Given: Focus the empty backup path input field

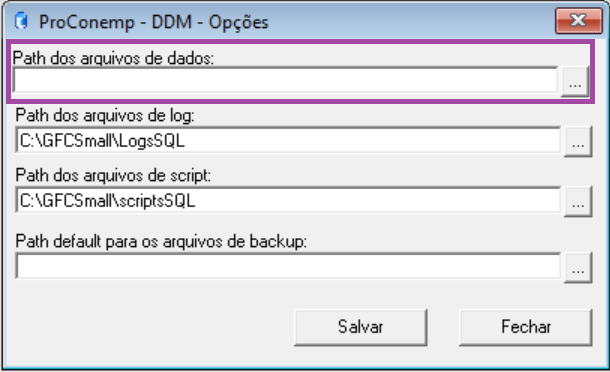Looking at the screenshot, I should pyautogui.click(x=288, y=267).
